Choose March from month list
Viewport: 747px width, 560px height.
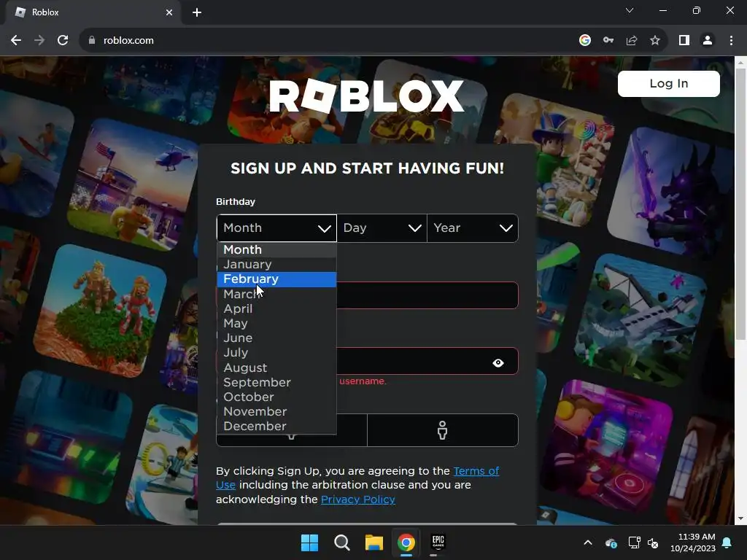(276, 294)
